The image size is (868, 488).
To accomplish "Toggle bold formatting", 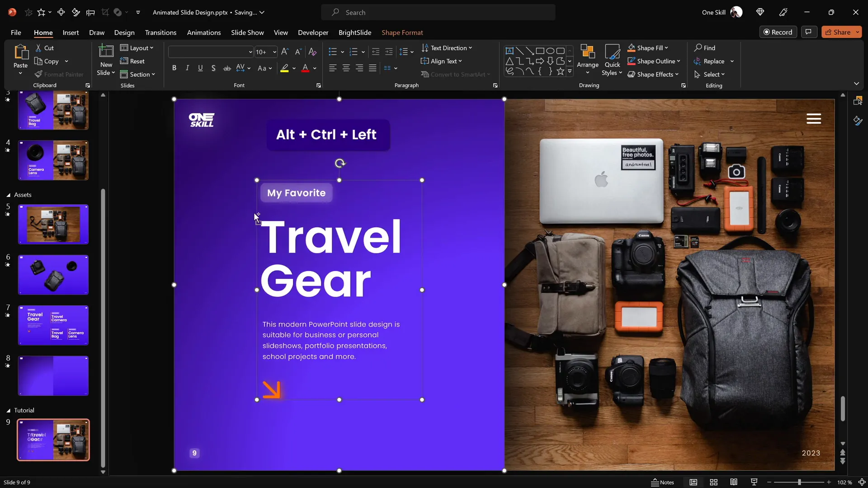I will click(x=174, y=68).
